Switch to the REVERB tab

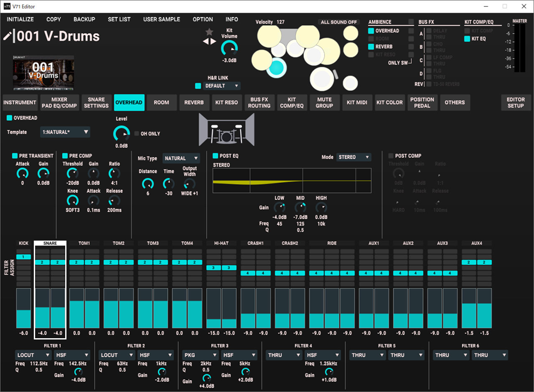(x=194, y=103)
